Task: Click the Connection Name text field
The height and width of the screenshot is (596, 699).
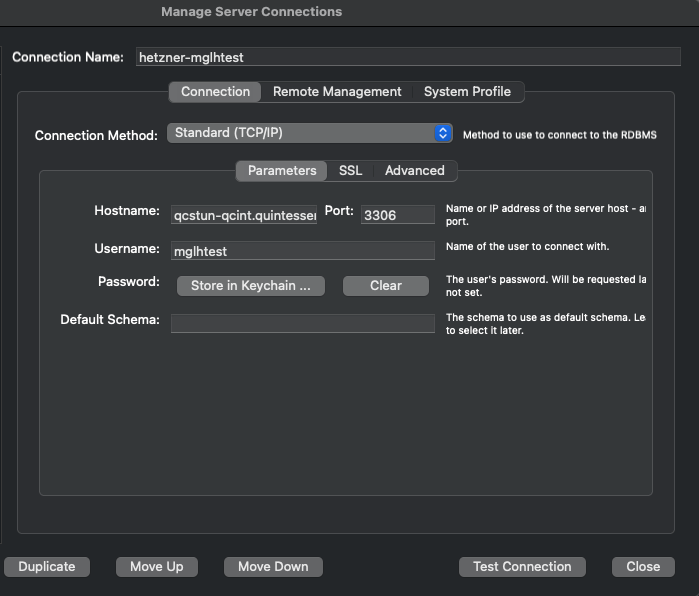Action: pyautogui.click(x=407, y=57)
